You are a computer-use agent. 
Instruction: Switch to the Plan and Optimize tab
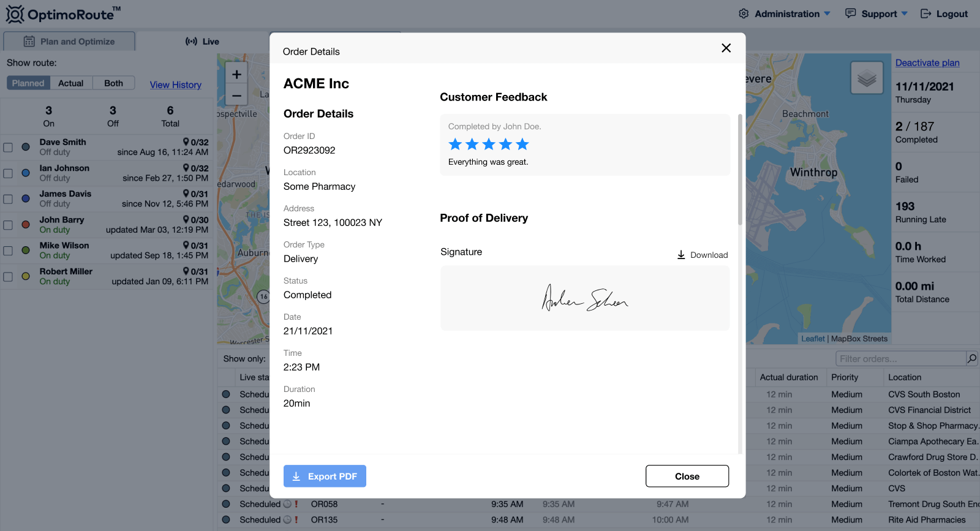coord(69,42)
